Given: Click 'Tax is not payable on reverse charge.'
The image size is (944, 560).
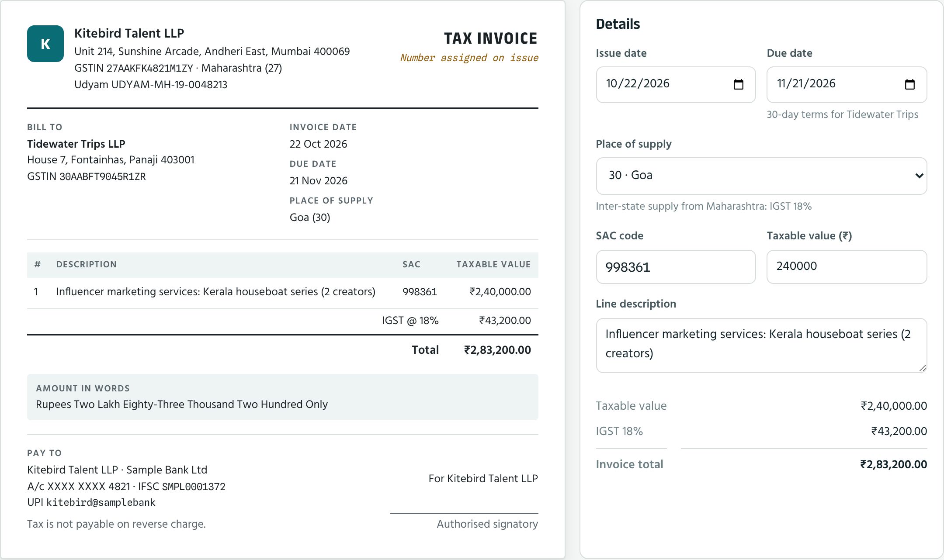Looking at the screenshot, I should 116,524.
